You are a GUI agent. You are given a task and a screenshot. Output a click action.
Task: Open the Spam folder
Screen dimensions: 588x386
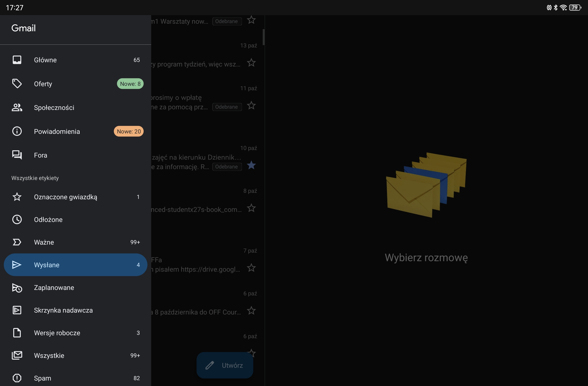click(42, 378)
